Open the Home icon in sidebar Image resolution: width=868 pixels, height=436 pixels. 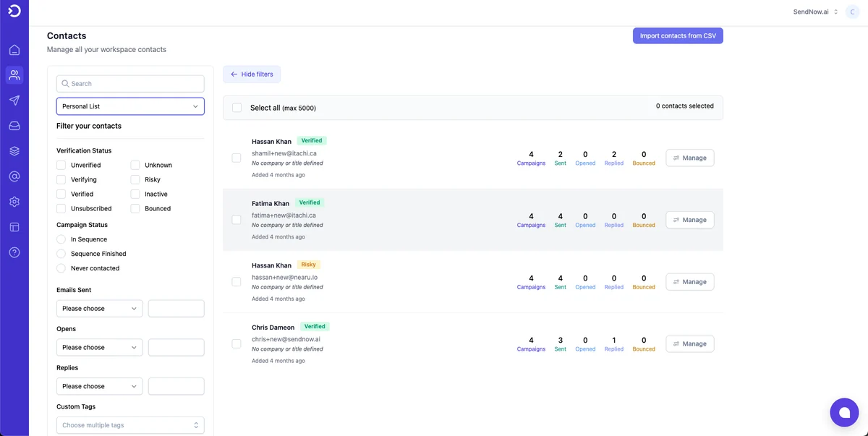pyautogui.click(x=14, y=50)
